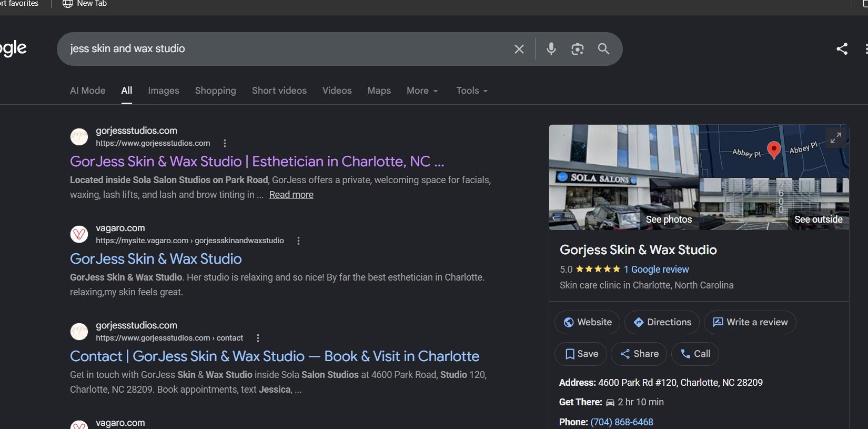Viewport: 868px width, 429px height.
Task: Click the phone number (704) 868-6468
Action: tap(622, 422)
